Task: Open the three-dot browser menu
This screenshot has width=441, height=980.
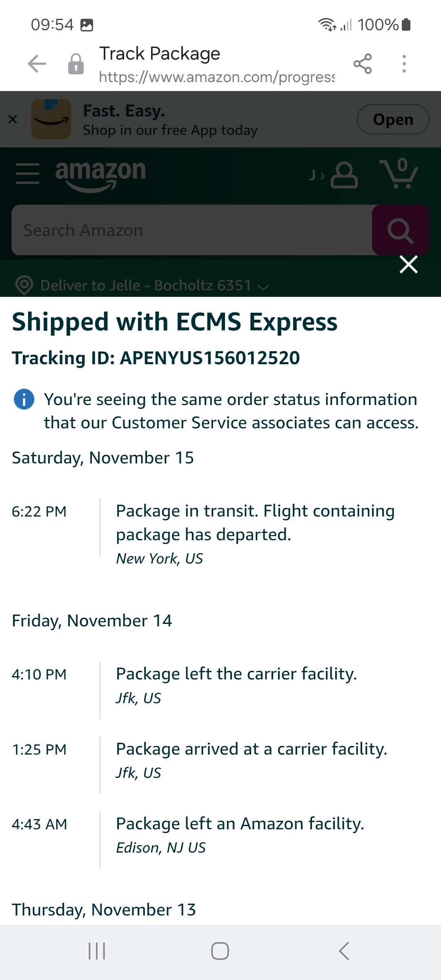Action: pyautogui.click(x=404, y=64)
